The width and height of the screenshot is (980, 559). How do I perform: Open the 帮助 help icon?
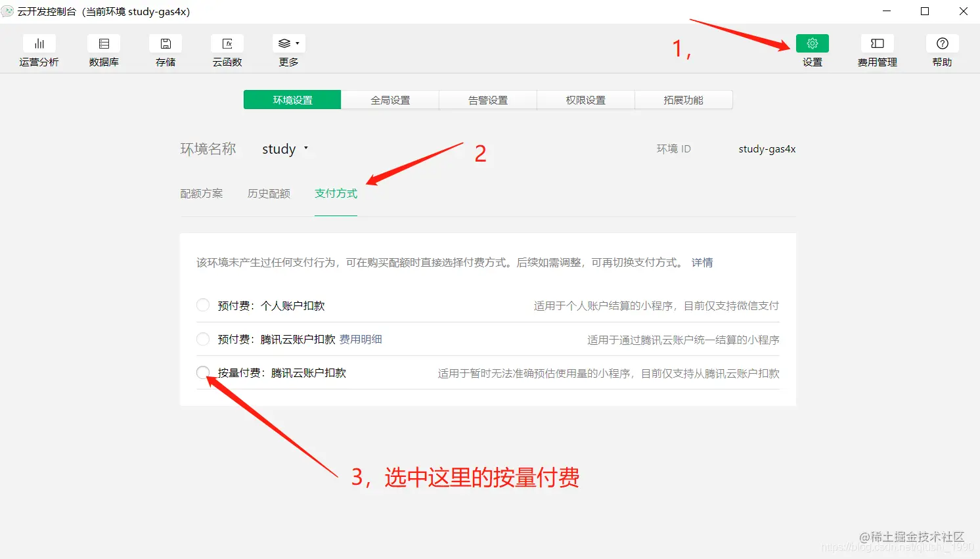[943, 43]
